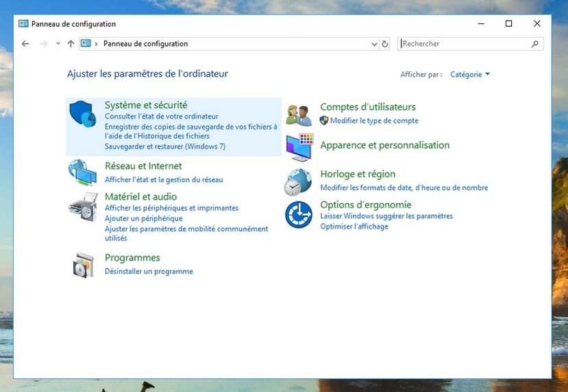Click Optimiser l'affichage link
This screenshot has height=392, width=568.
coord(354,226)
